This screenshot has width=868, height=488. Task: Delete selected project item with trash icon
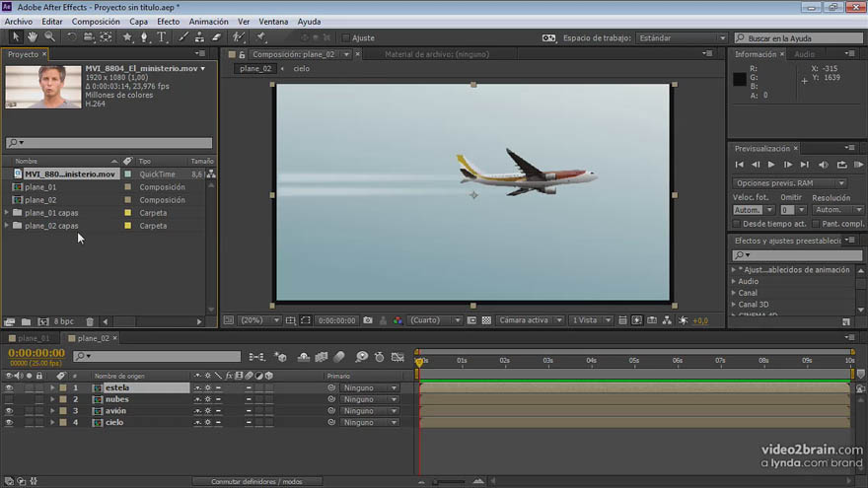[90, 321]
